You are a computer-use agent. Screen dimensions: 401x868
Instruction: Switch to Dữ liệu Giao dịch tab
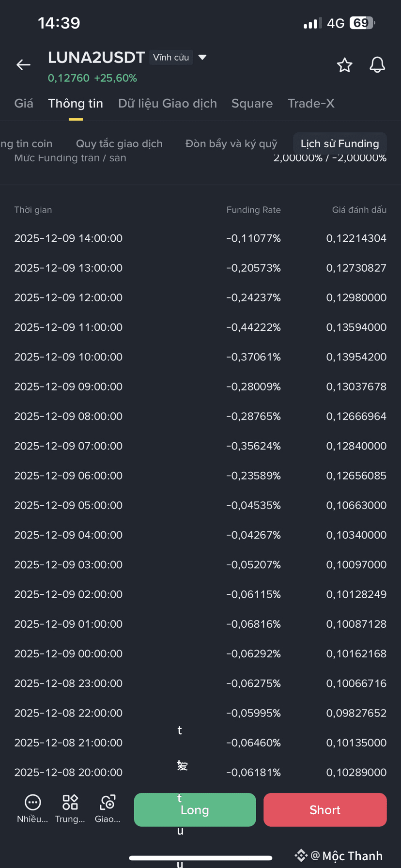coord(168,103)
